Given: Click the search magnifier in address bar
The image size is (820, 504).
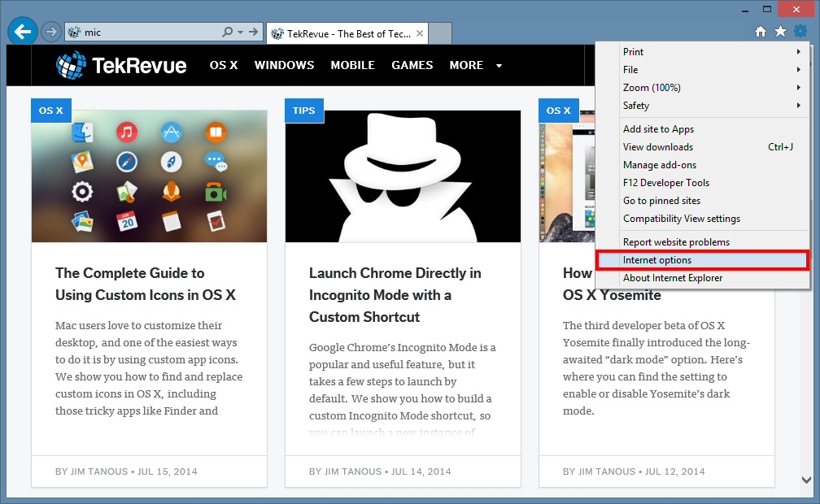Looking at the screenshot, I should (228, 32).
